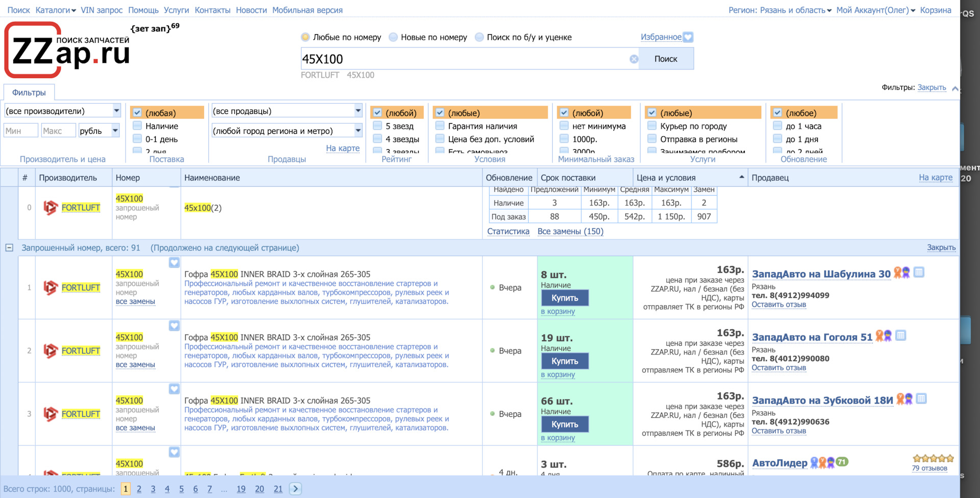Select 'Любые по номеру' radio option
Image resolution: width=980 pixels, height=498 pixels.
[x=306, y=37]
